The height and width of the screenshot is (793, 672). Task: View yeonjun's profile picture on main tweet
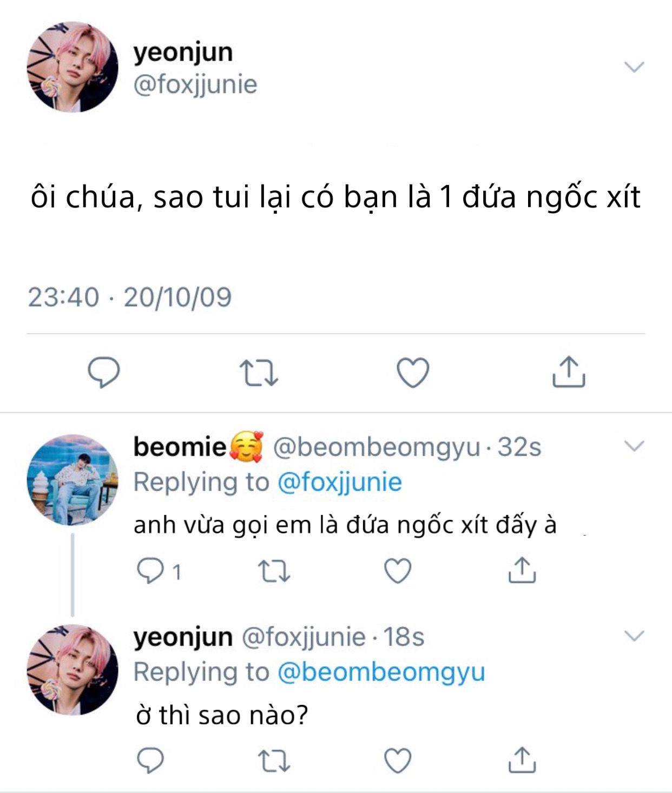tap(73, 67)
